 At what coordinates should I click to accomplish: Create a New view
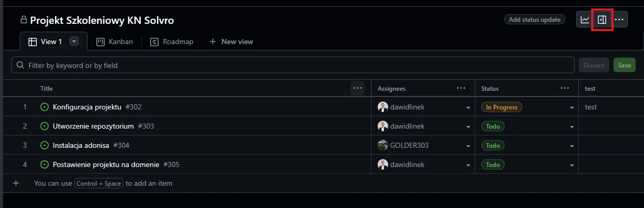pos(232,41)
